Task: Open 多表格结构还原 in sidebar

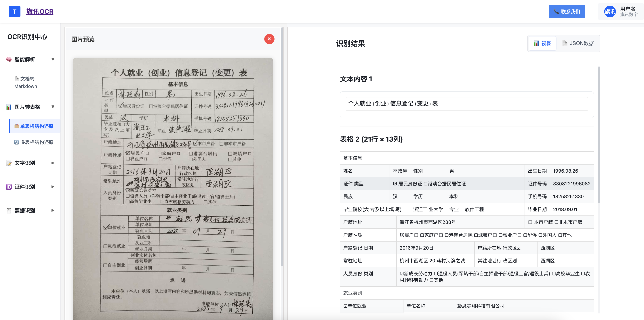Action: coord(37,142)
